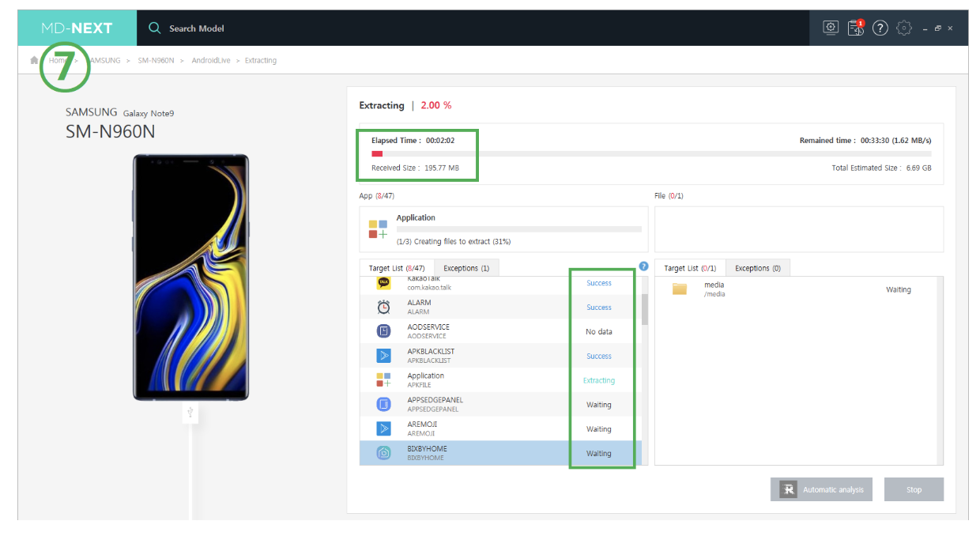Open the clipboard task list with notification badge
Image resolution: width=980 pixels, height=536 pixels.
point(855,28)
